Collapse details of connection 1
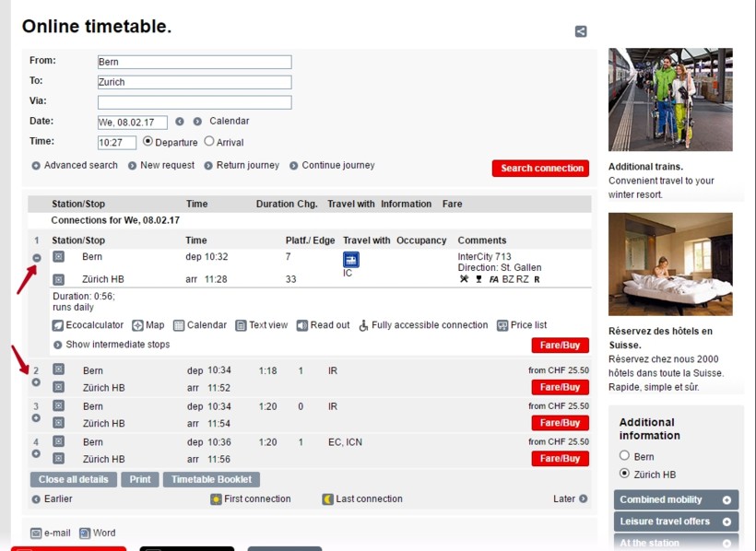 36,258
